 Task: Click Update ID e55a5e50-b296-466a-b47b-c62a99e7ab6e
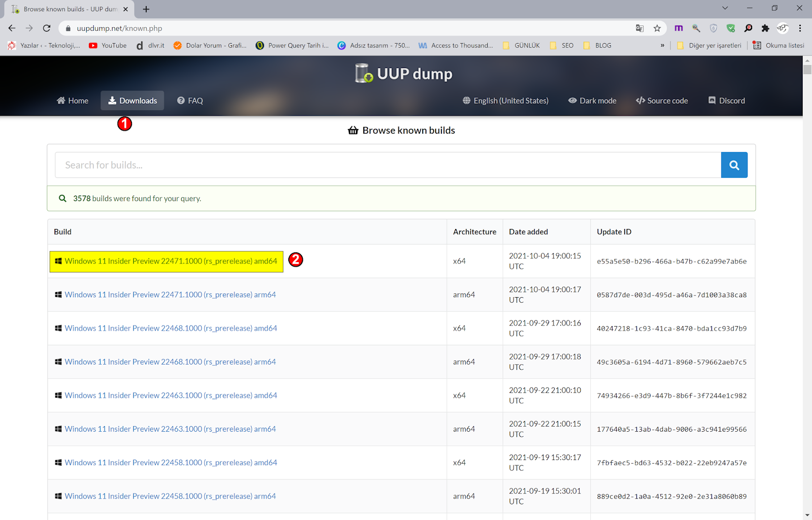[671, 261]
